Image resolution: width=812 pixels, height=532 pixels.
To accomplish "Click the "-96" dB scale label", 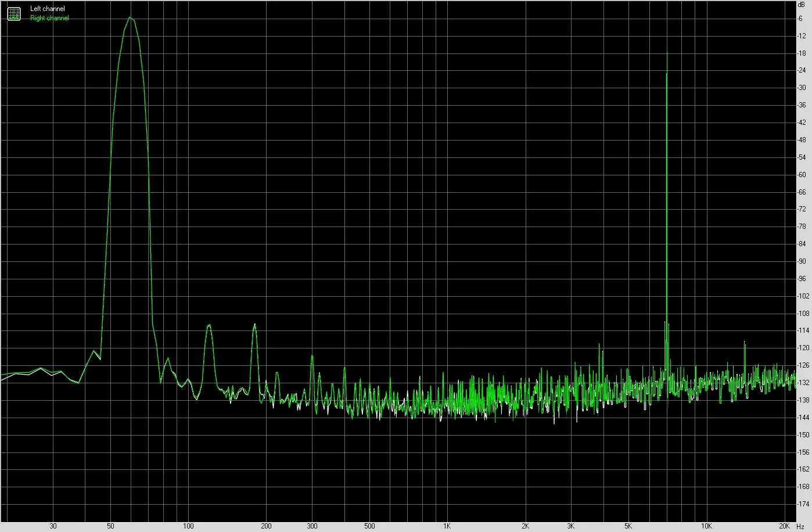I will (x=802, y=279).
